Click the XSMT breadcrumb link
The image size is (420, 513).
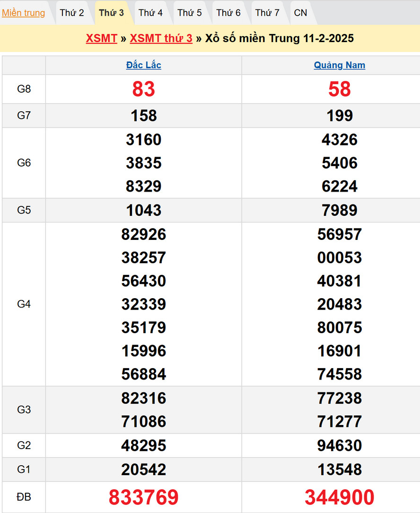pyautogui.click(x=101, y=38)
